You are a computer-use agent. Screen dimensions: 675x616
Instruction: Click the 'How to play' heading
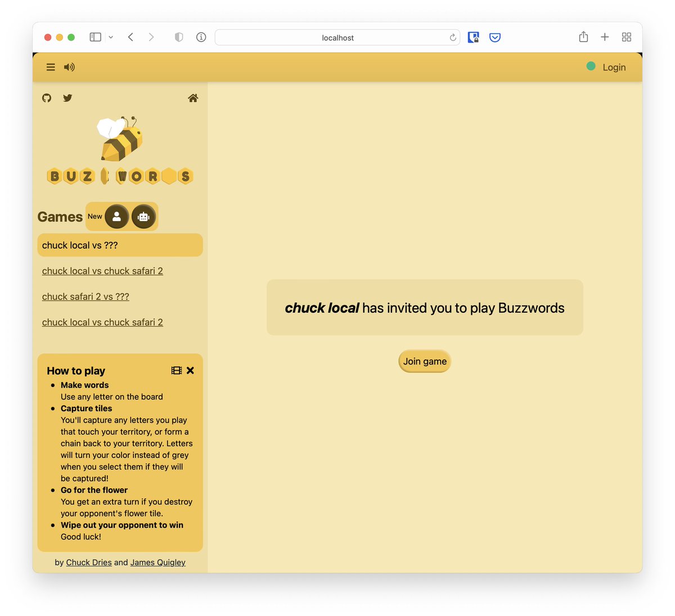pyautogui.click(x=76, y=371)
